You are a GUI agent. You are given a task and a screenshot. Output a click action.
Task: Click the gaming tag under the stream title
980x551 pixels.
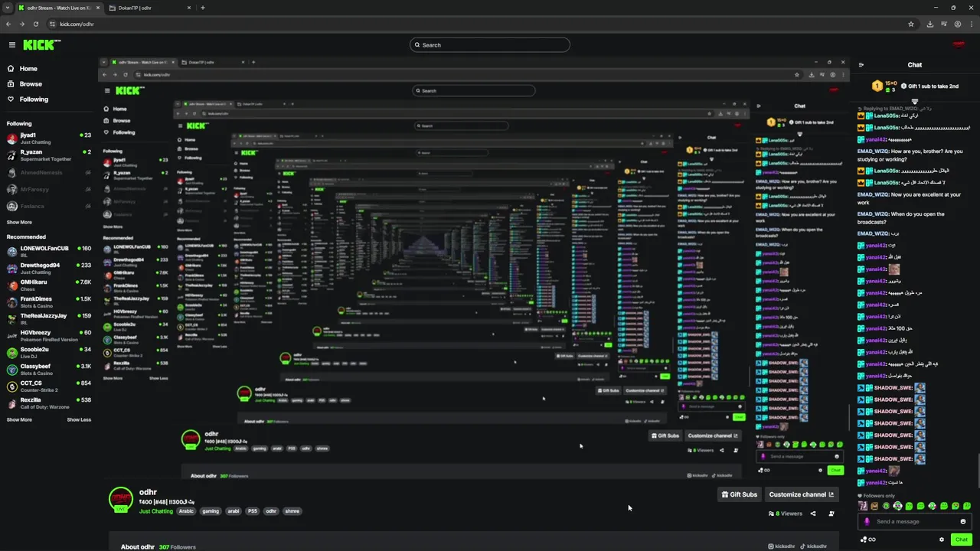coord(211,511)
